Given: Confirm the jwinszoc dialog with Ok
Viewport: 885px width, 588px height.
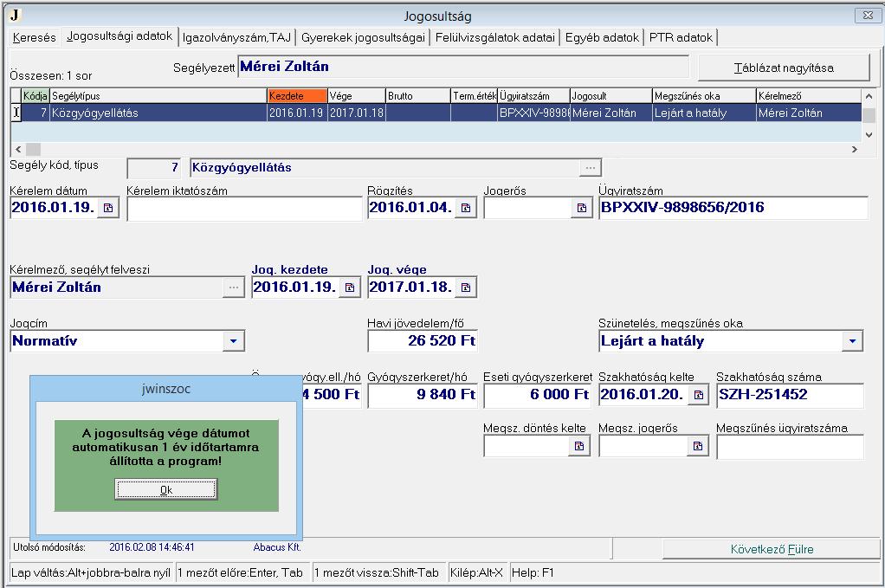Looking at the screenshot, I should tap(166, 490).
